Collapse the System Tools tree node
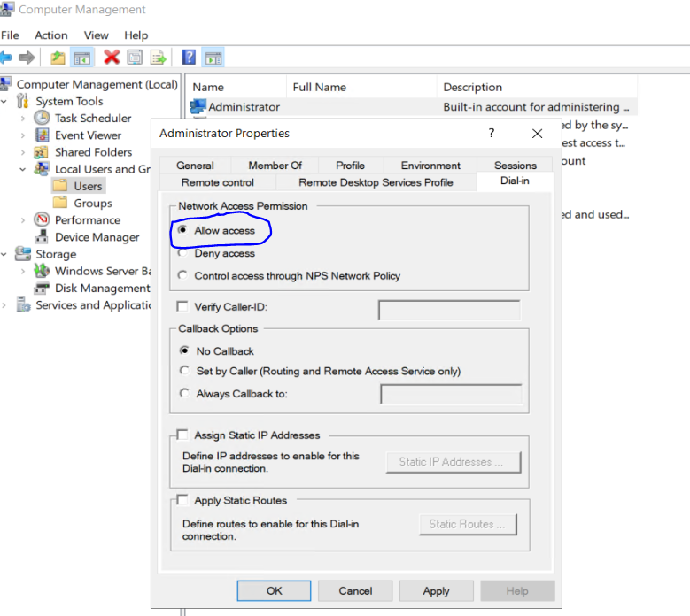The height and width of the screenshot is (616, 690). 4,102
